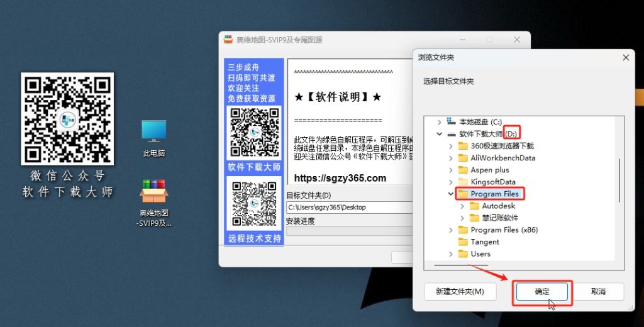644x327 pixels.
Task: Click the large desktop 微信公众号 QR code
Action: [x=67, y=119]
